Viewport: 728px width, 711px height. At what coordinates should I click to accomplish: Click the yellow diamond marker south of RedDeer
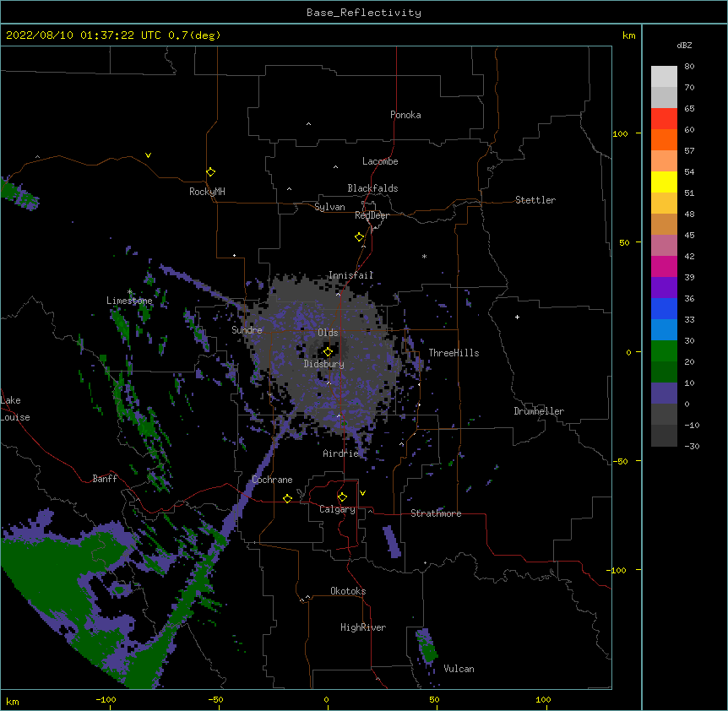pyautogui.click(x=359, y=237)
